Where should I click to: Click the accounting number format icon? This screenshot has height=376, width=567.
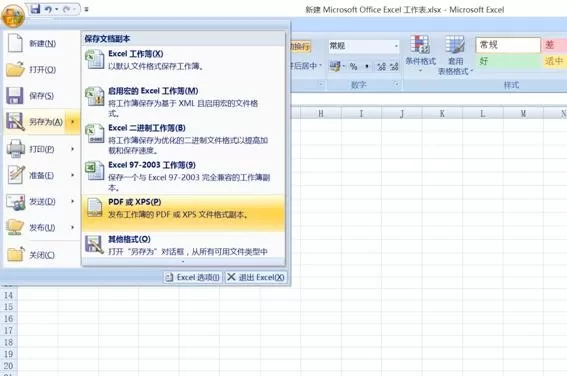point(335,66)
